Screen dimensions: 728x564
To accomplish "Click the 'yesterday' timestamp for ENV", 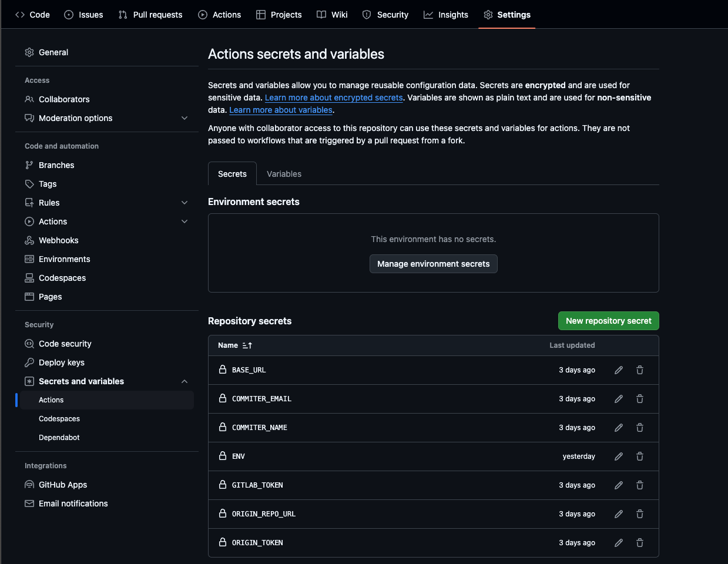I will [x=579, y=456].
